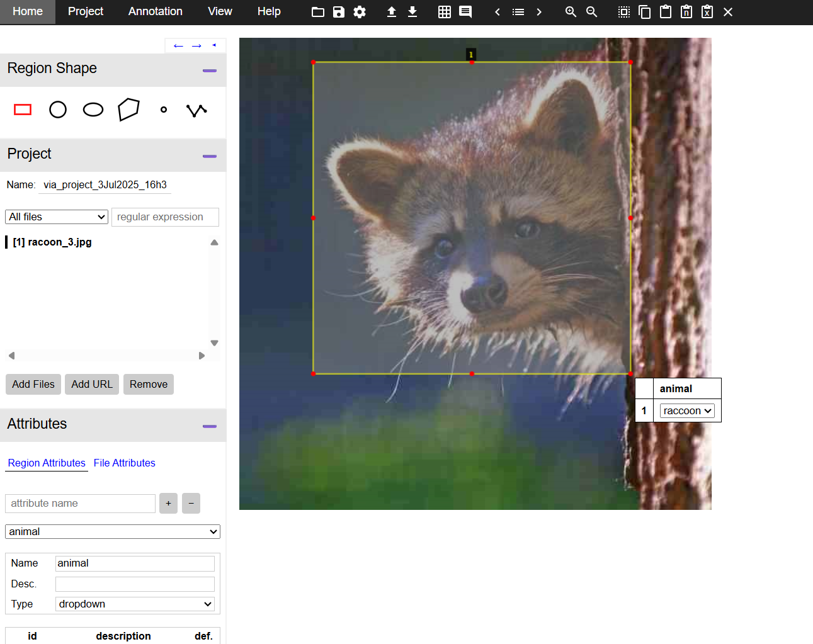Click the save project icon

[x=339, y=12]
